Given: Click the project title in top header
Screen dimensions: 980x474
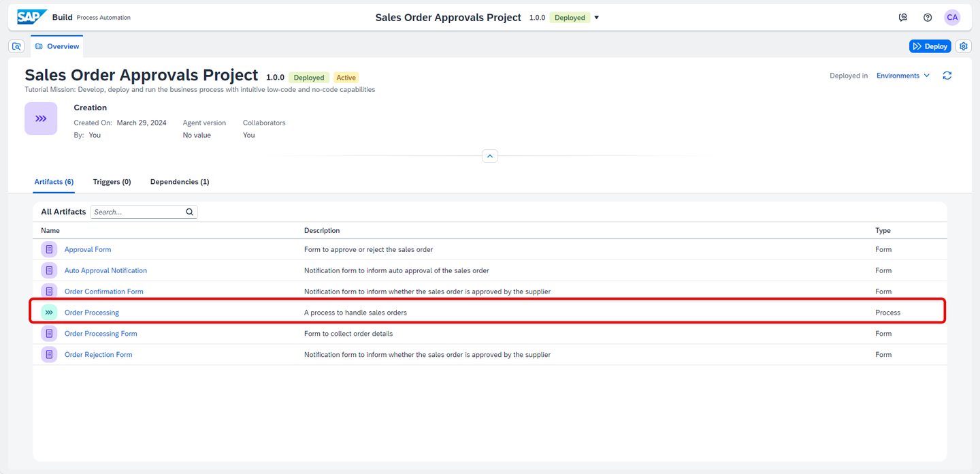Looking at the screenshot, I should [x=448, y=18].
